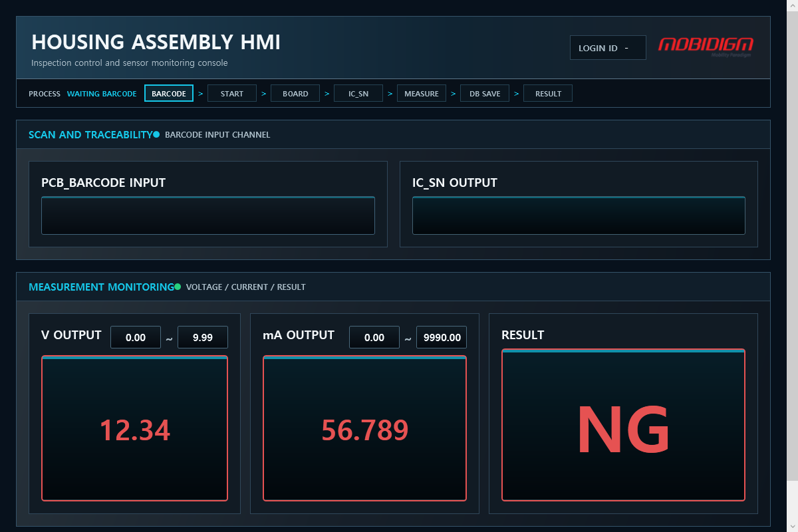Select the IC_SN process step
798x532 pixels.
point(358,94)
